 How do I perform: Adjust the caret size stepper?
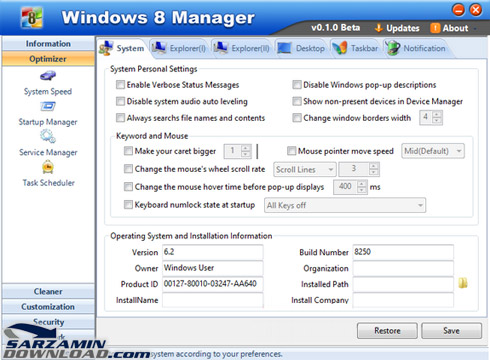[x=246, y=151]
